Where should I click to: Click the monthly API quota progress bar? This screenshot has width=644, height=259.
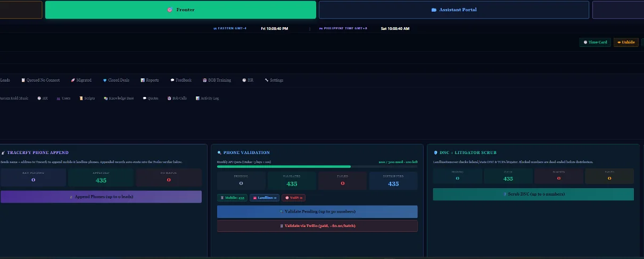tap(317, 167)
